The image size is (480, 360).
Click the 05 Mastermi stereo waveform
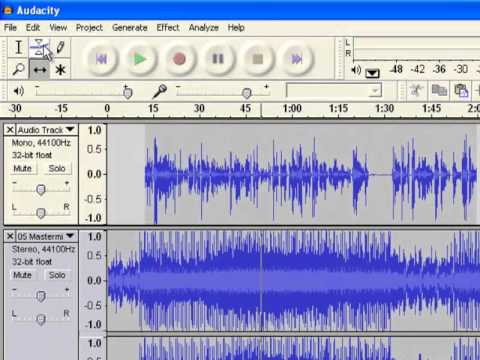[x=293, y=281]
